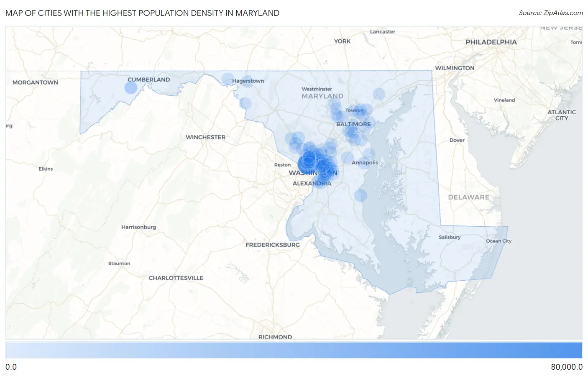Viewport: 588px width, 376px height.
Task: Click the WINCHESTER city label
Action: click(x=205, y=137)
